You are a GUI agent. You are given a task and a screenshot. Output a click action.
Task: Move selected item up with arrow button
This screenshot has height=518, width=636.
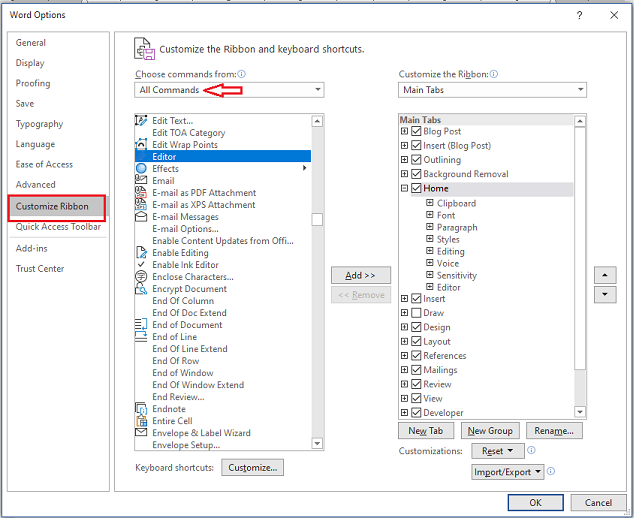click(605, 275)
